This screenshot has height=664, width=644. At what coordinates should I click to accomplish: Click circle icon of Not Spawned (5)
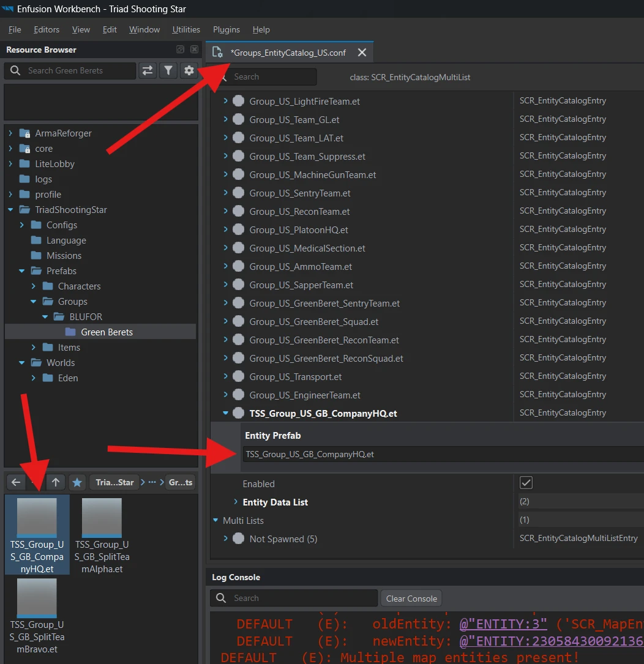pyautogui.click(x=239, y=538)
